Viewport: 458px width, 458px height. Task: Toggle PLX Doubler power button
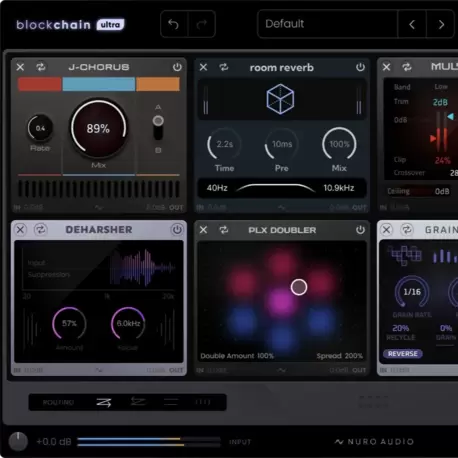point(360,230)
